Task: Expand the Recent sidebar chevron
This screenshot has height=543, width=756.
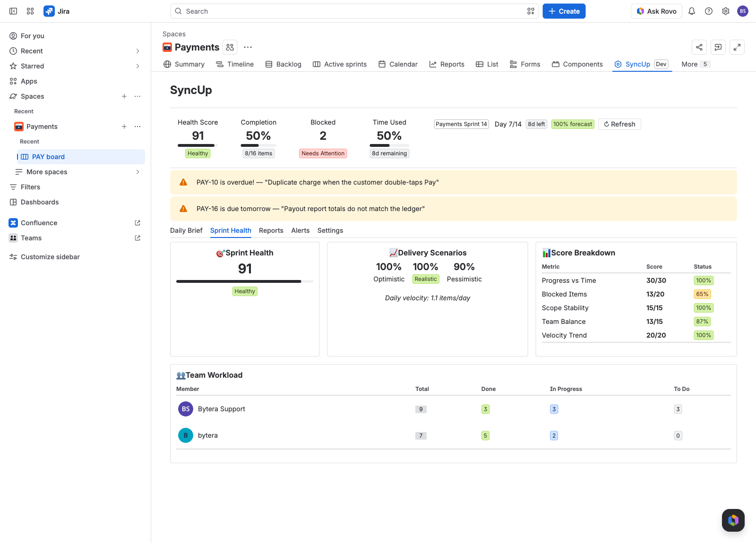Action: pos(137,51)
